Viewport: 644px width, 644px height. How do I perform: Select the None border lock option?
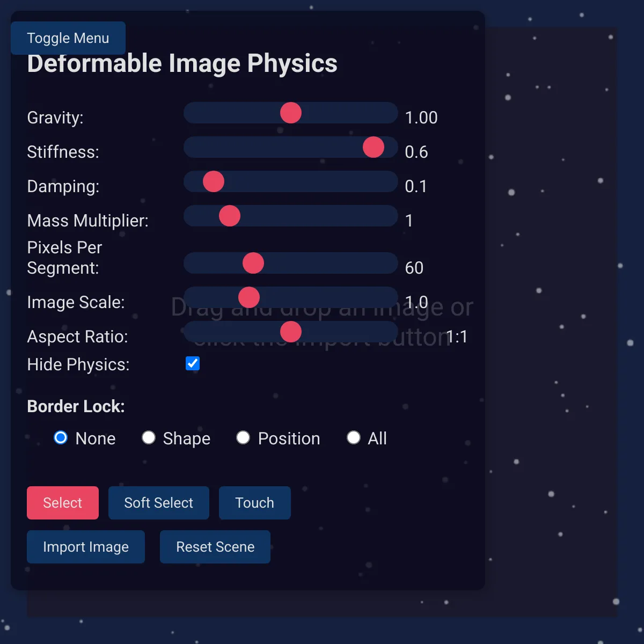[x=61, y=438]
